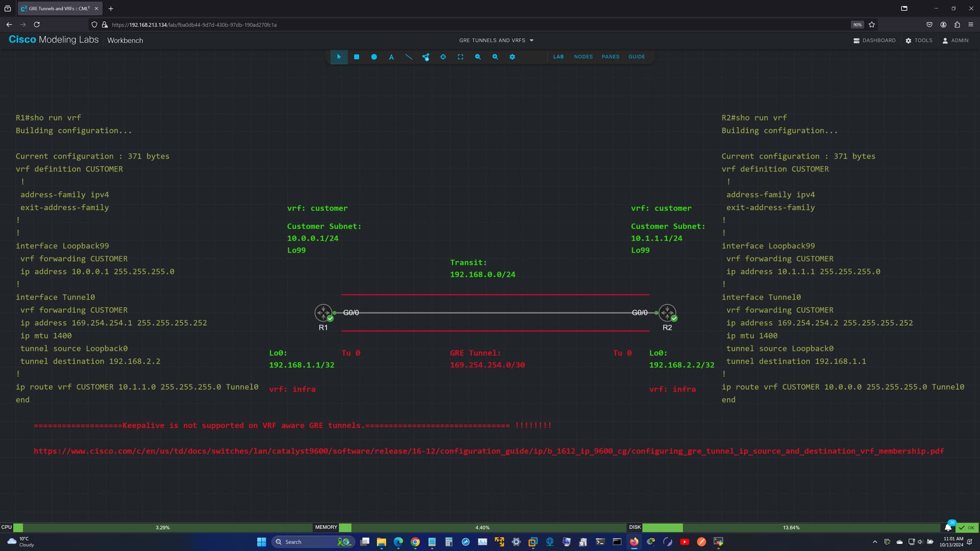Click the notifications bell icon
980x551 pixels.
pos(948,528)
